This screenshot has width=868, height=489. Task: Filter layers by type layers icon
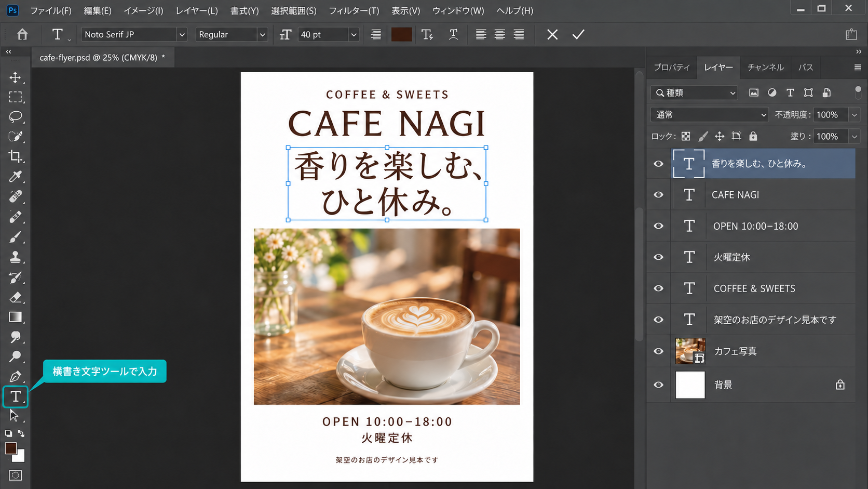(x=790, y=92)
